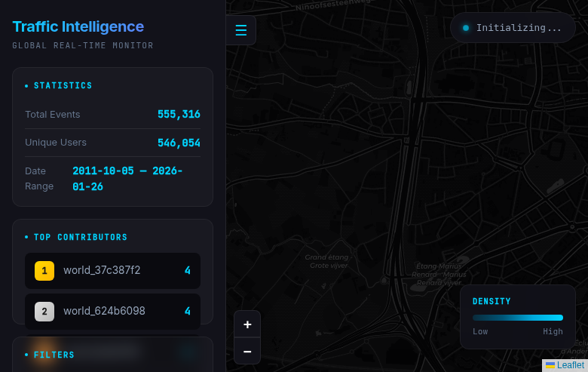Zoom in the map with the plus button

point(247,324)
